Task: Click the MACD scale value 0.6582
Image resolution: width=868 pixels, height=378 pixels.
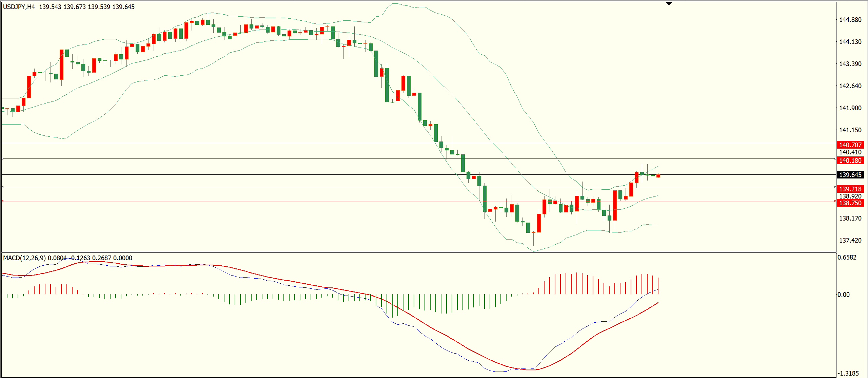Action: [x=847, y=257]
